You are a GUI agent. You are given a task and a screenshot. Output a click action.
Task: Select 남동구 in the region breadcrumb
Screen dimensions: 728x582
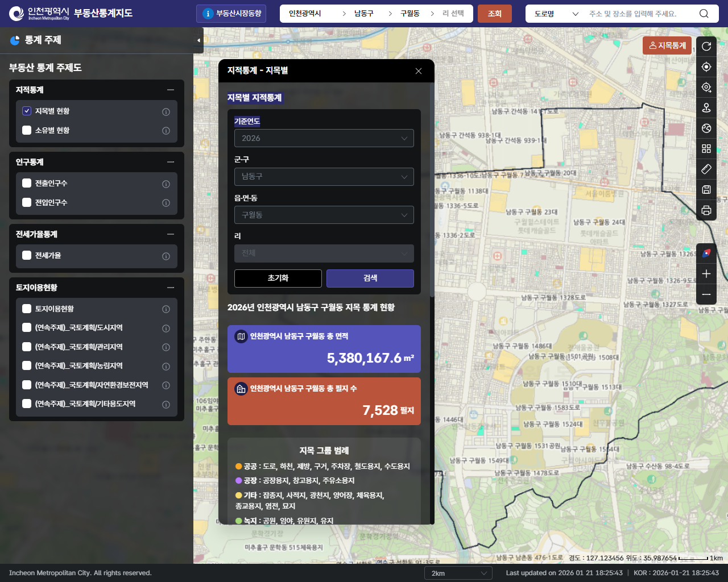click(364, 14)
